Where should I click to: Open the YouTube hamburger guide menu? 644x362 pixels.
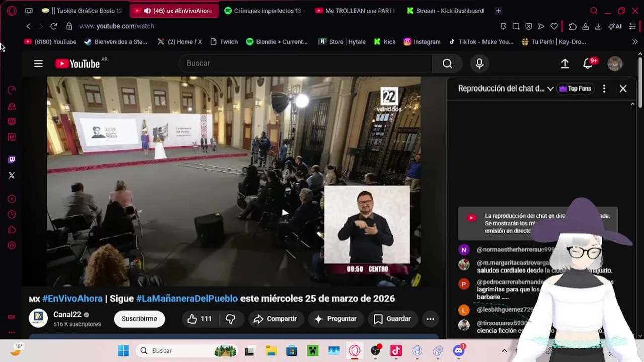coord(38,63)
